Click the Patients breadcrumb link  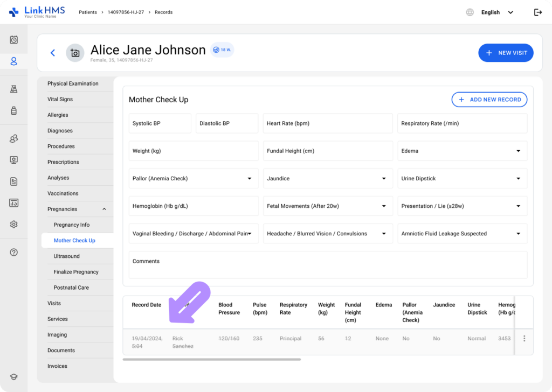tap(88, 12)
